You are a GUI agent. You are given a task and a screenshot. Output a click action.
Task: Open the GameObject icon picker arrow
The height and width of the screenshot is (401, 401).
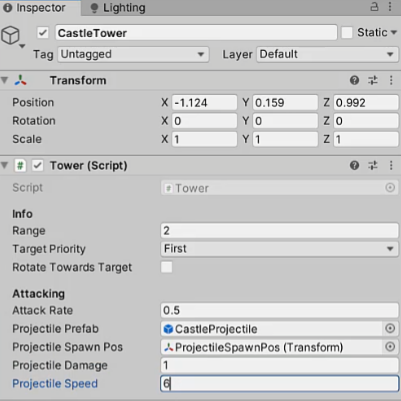[22, 46]
